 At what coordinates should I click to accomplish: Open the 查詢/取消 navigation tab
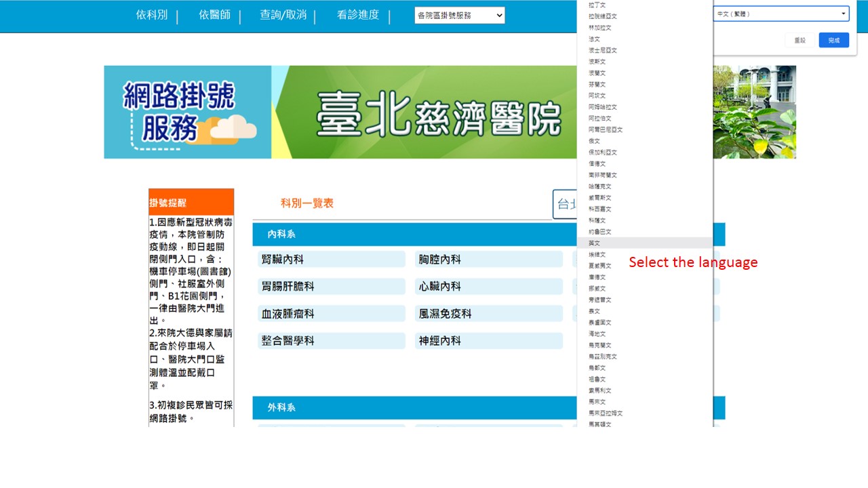pyautogui.click(x=283, y=15)
